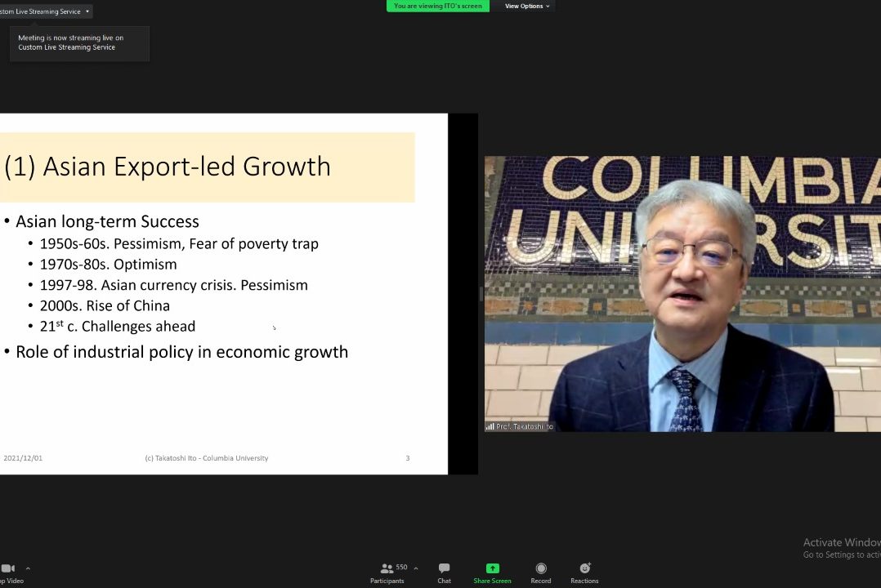Viewport: 881px width, 588px height.
Task: Open the Chat panel
Action: 444,572
